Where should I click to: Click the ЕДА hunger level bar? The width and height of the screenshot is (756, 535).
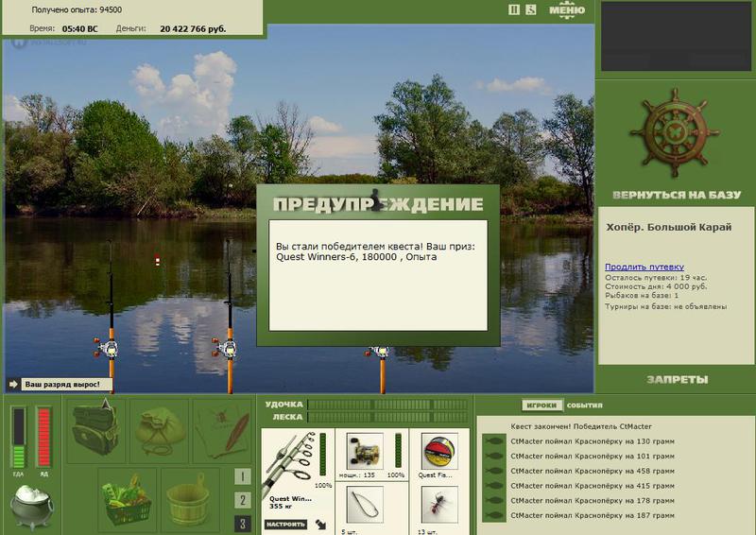coord(19,438)
